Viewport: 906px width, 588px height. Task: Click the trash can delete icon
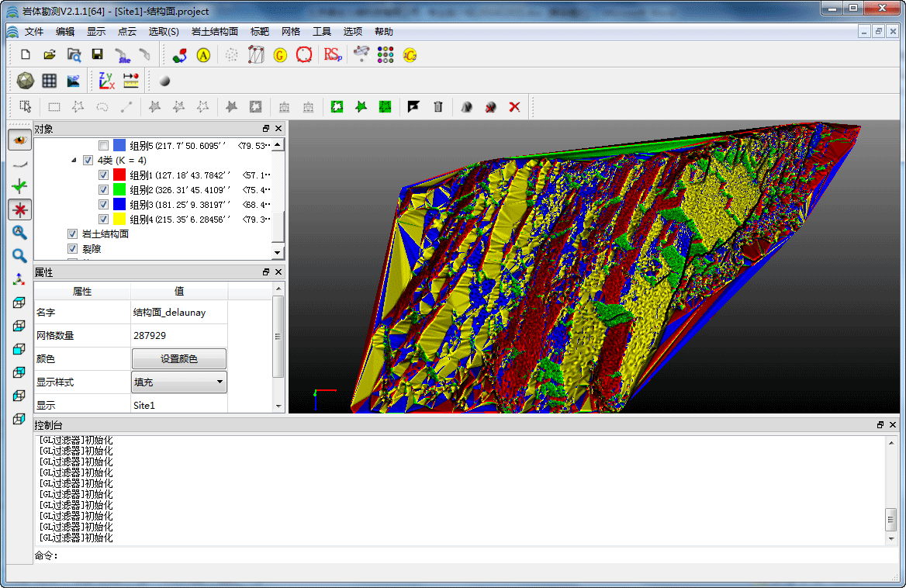438,107
